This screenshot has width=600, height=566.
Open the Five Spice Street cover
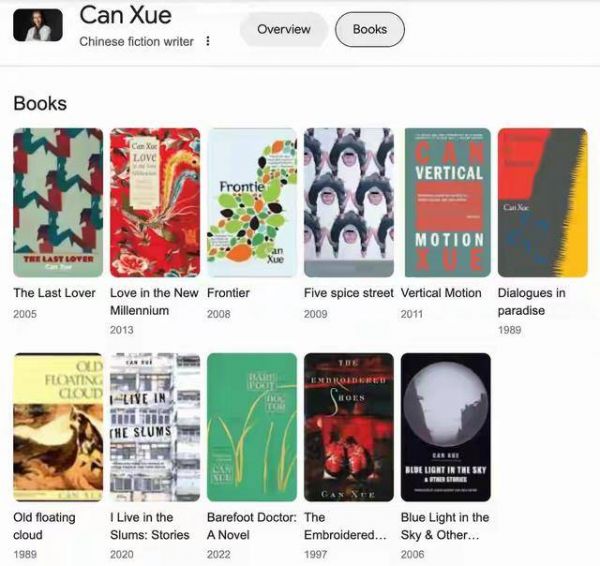[349, 202]
